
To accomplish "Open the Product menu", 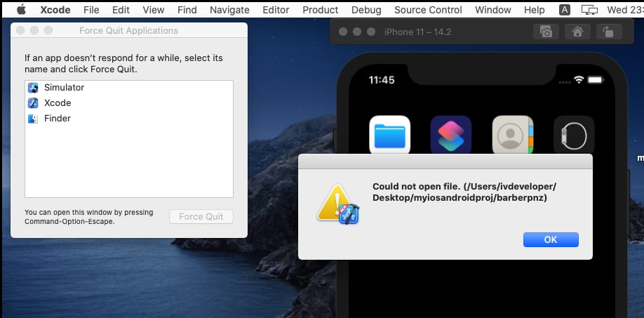I will tap(321, 10).
